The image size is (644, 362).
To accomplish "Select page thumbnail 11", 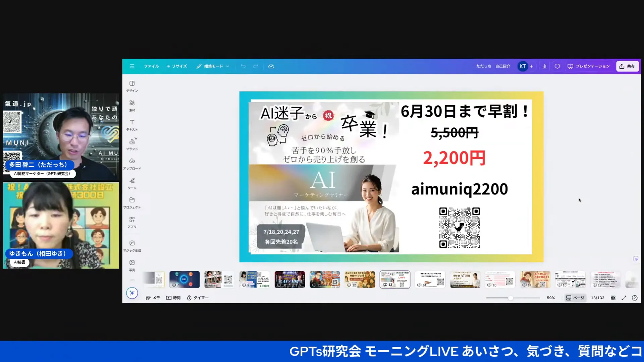I will click(x=325, y=280).
